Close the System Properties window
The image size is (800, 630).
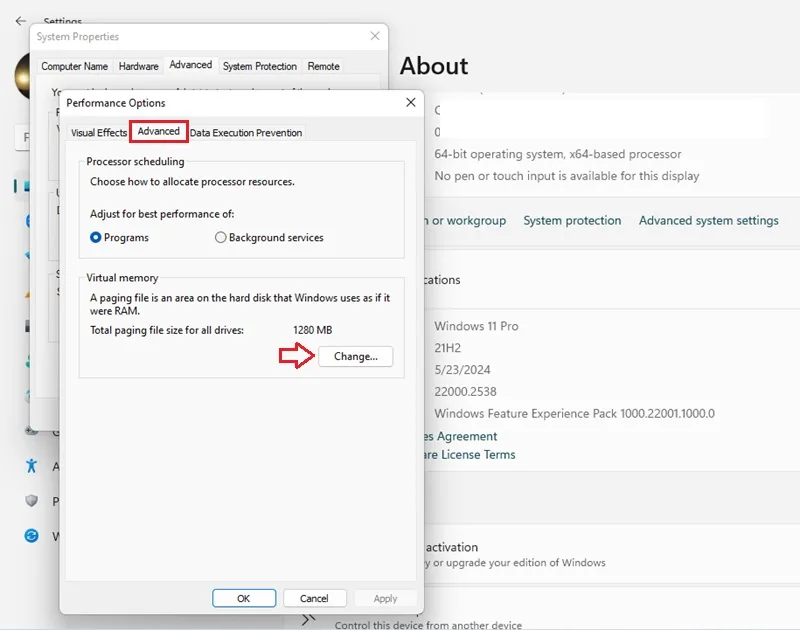point(375,36)
